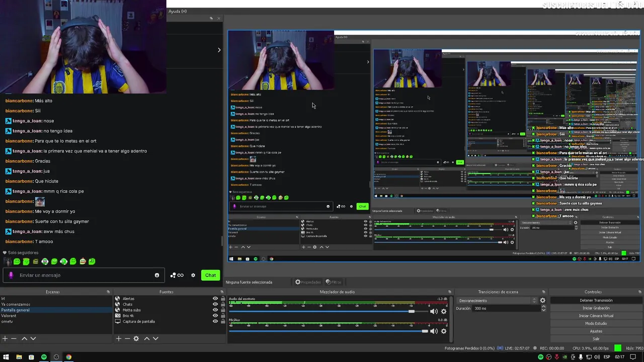
Task: Expand the chat dock chevron arrow
Action: pos(219,50)
